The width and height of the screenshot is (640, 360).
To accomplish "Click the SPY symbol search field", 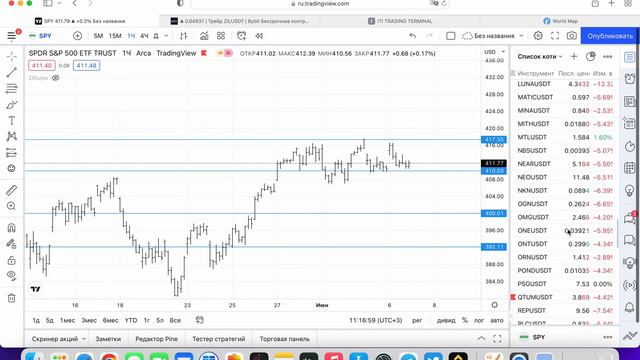I will [x=45, y=36].
